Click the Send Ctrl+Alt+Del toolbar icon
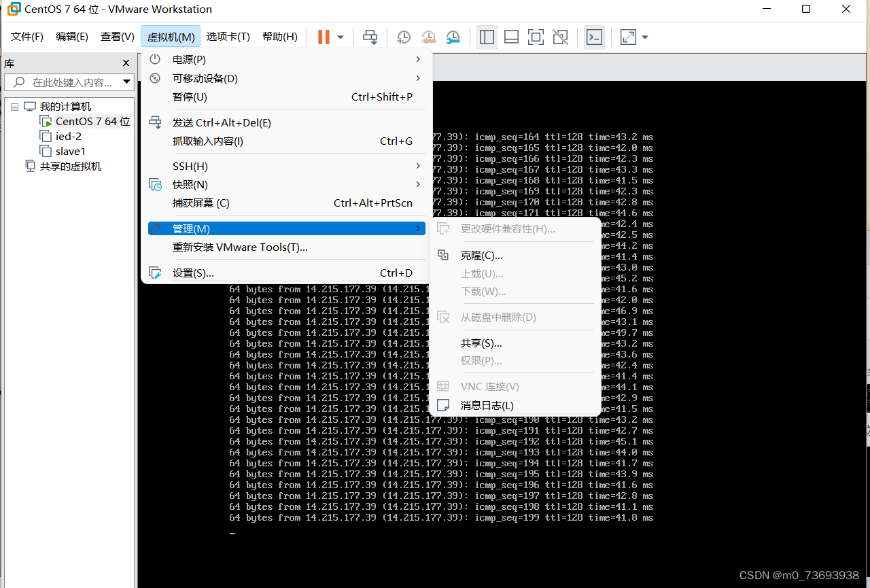The height and width of the screenshot is (588, 870). [370, 37]
